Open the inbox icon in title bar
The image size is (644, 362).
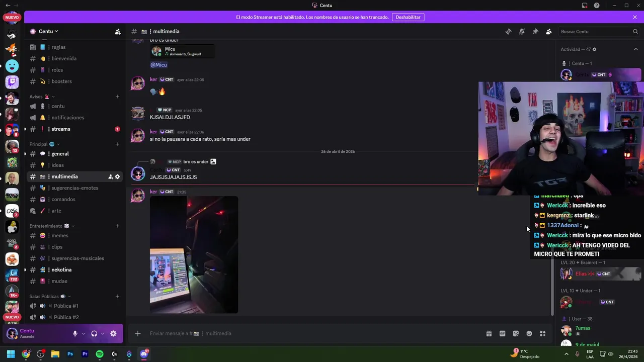[x=585, y=6]
